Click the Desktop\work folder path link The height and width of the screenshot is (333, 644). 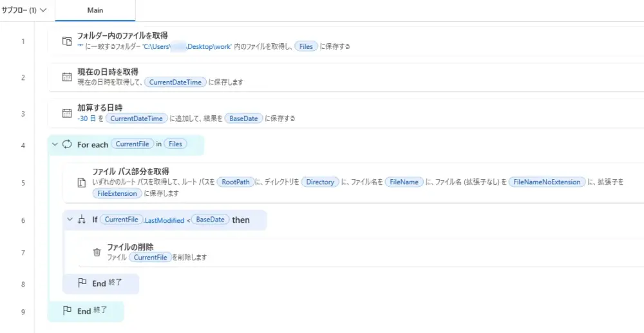213,47
